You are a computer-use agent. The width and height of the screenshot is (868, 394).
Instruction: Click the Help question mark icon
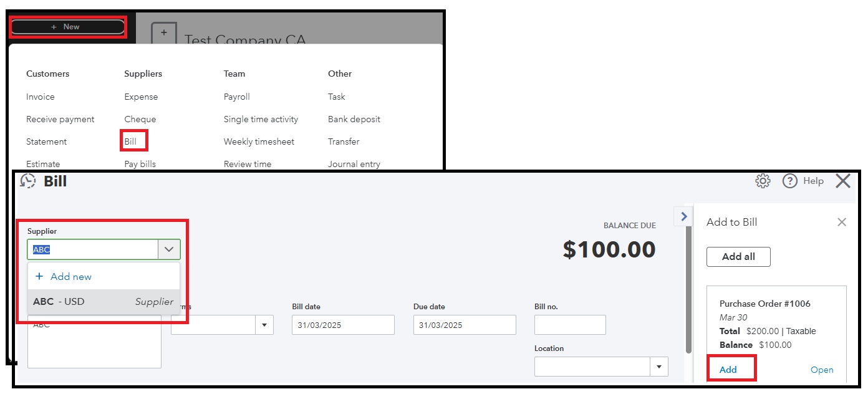[790, 181]
